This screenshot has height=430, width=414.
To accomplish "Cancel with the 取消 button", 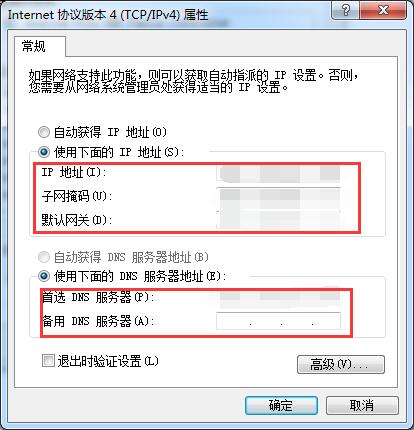I will [362, 405].
